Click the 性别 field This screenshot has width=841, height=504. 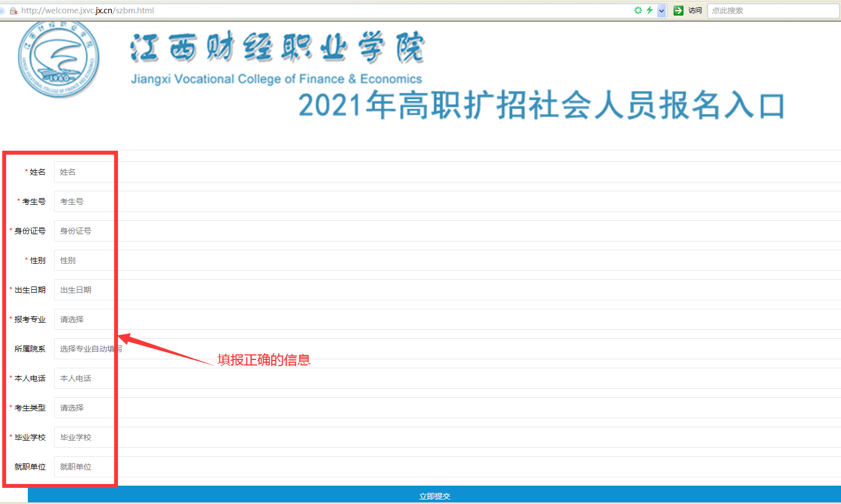click(x=445, y=260)
